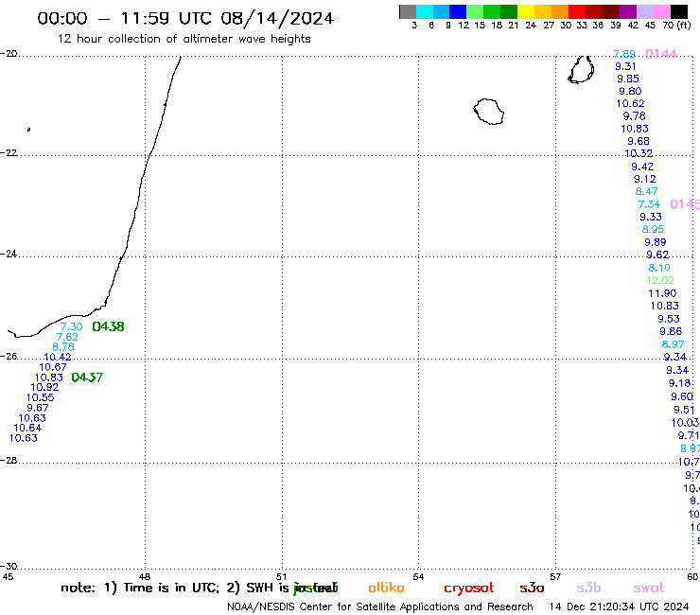Click the legend label "70 (ft)"
This screenshot has height=615, width=700.
tap(676, 26)
